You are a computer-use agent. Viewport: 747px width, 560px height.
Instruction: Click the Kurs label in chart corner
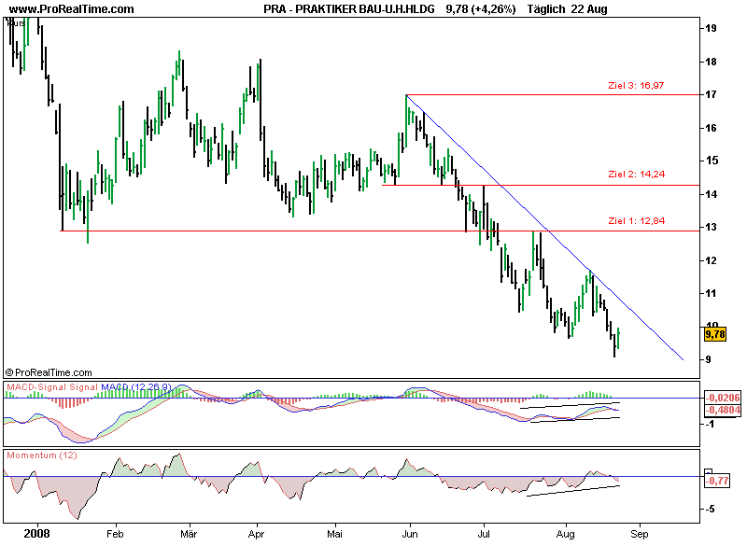(16, 21)
